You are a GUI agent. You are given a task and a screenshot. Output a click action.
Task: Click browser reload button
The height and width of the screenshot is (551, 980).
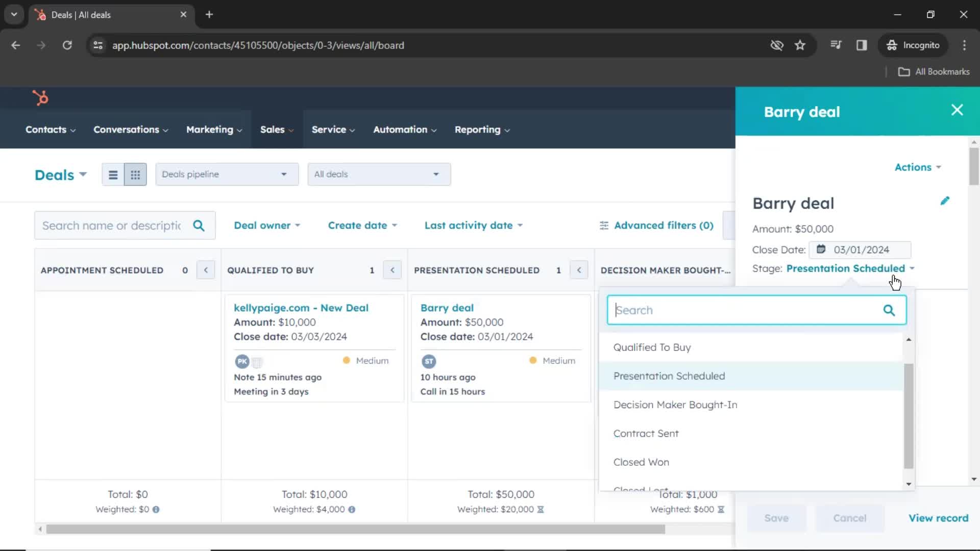[x=67, y=45]
